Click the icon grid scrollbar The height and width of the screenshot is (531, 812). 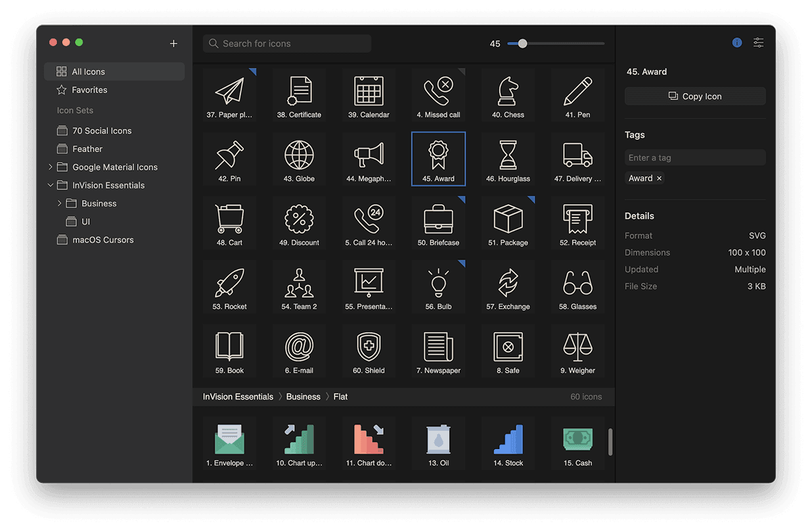(x=610, y=442)
